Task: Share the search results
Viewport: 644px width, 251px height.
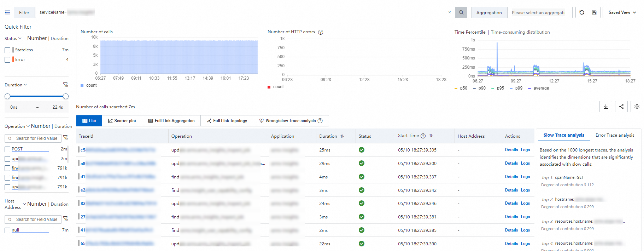Action: (x=621, y=107)
